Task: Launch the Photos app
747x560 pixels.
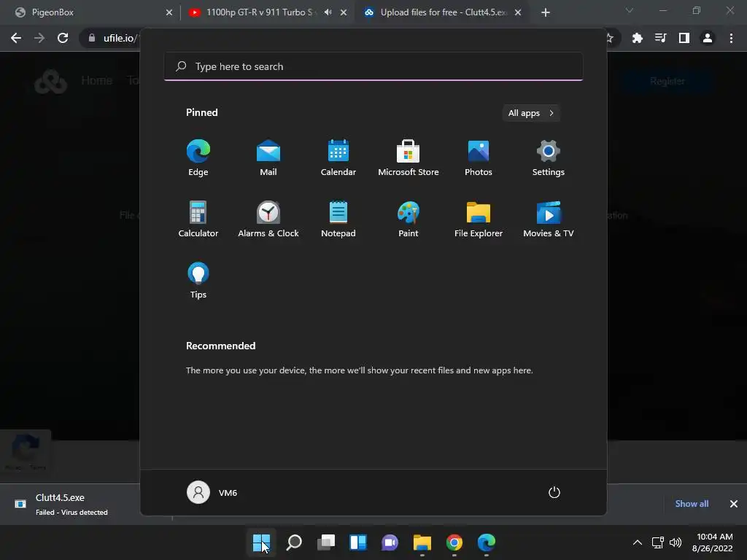Action: [x=479, y=157]
